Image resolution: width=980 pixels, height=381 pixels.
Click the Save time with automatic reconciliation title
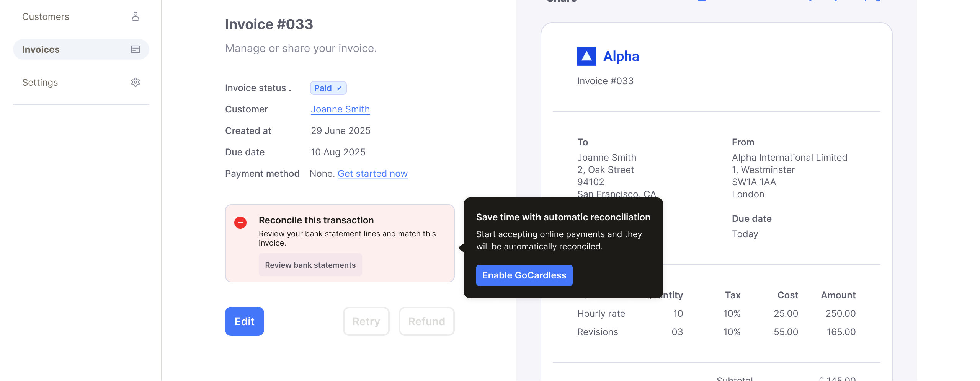click(x=563, y=217)
